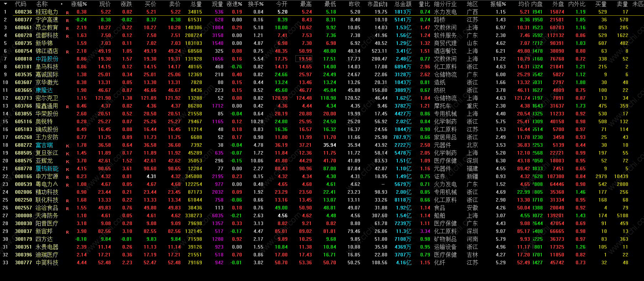The image size is (644, 281).
Task: Select stock 宁沪高速
Action: coord(47,20)
